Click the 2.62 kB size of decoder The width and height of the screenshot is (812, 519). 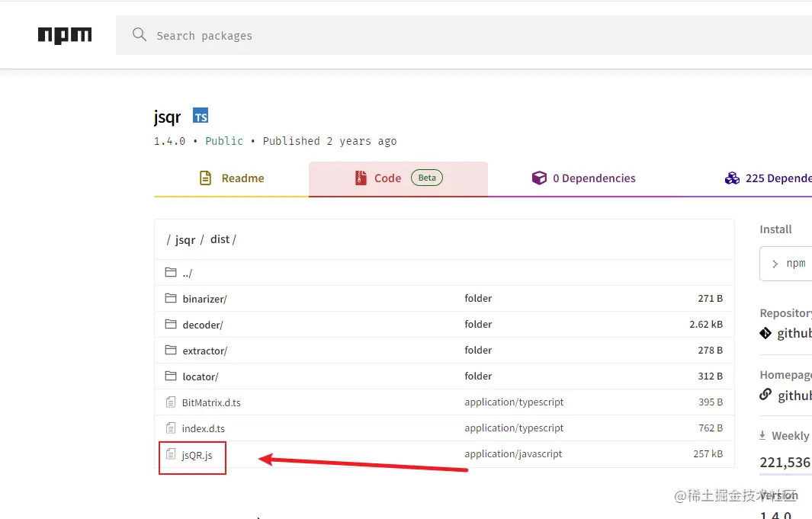click(x=706, y=325)
